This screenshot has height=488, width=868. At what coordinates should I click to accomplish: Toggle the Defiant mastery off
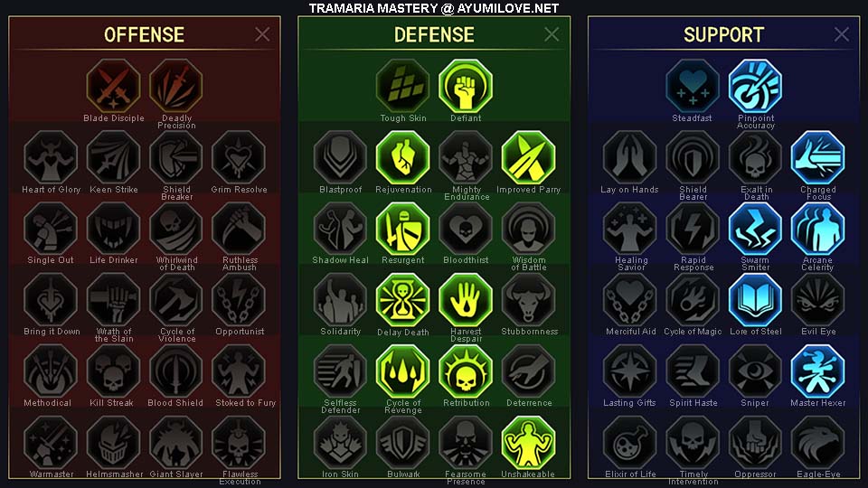point(466,86)
